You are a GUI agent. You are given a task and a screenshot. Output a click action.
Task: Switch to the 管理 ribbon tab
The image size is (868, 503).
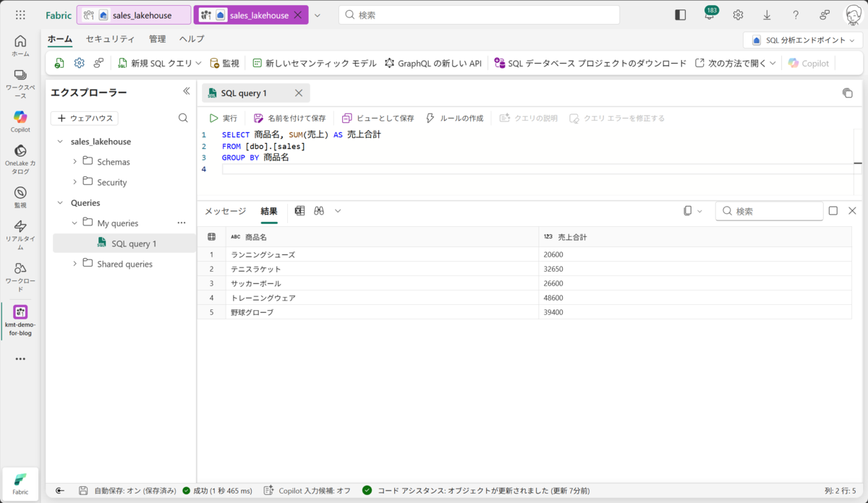coord(158,39)
